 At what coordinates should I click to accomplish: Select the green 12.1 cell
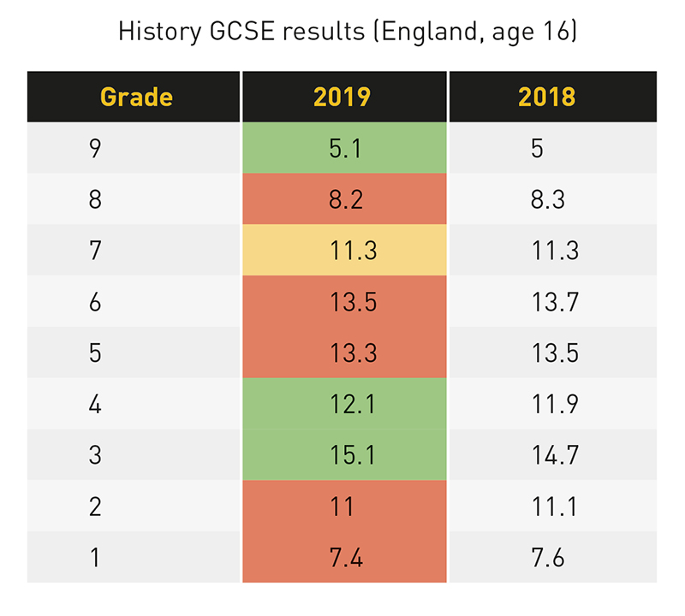(344, 403)
